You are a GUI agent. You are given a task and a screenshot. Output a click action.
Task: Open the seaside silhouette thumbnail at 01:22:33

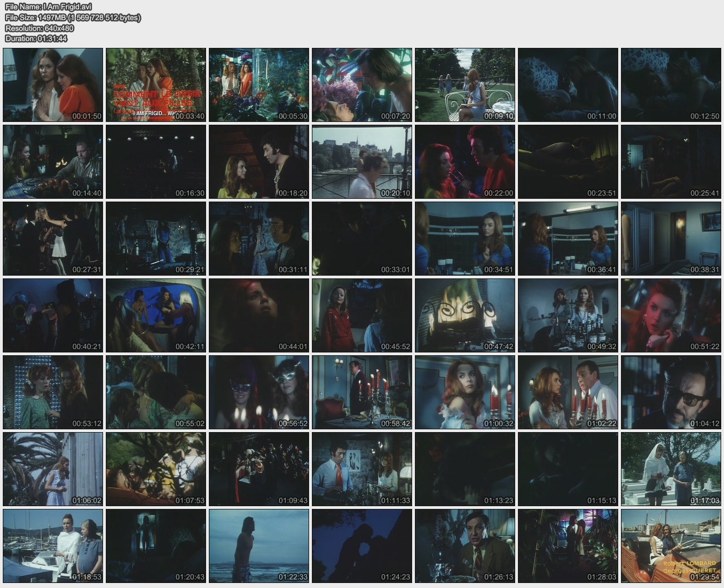tap(259, 546)
